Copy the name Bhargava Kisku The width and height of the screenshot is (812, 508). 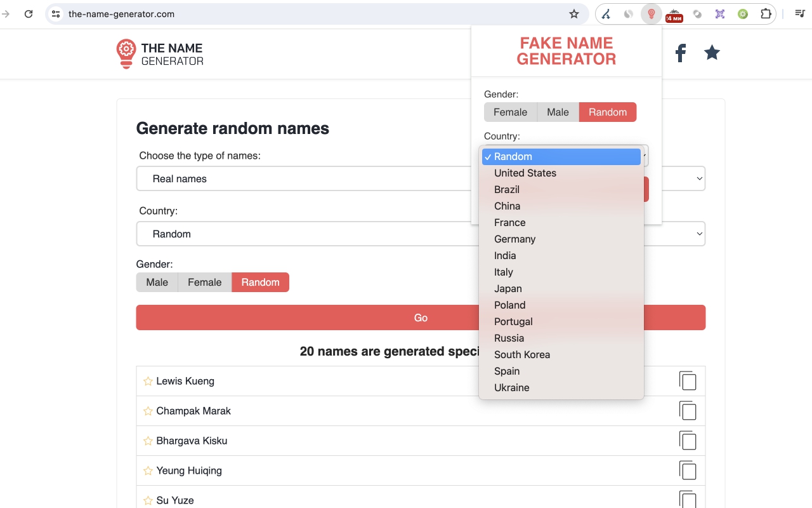(688, 441)
